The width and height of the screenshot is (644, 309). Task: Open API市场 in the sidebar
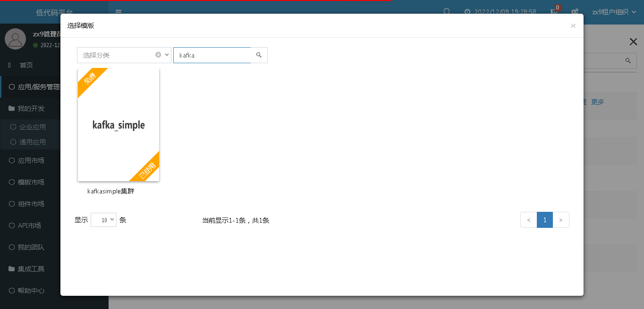click(30, 225)
